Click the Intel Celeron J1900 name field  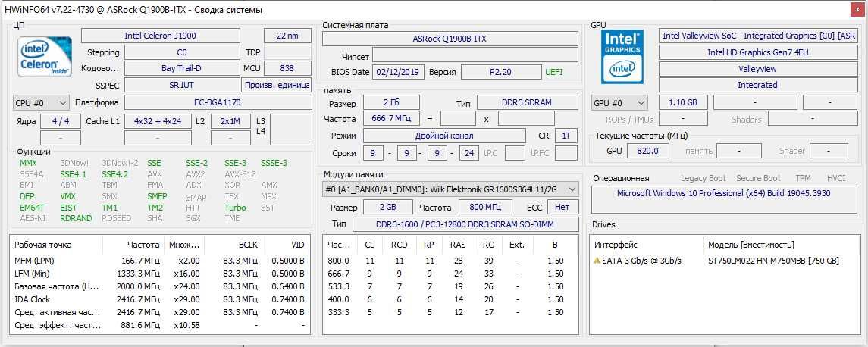coord(160,36)
